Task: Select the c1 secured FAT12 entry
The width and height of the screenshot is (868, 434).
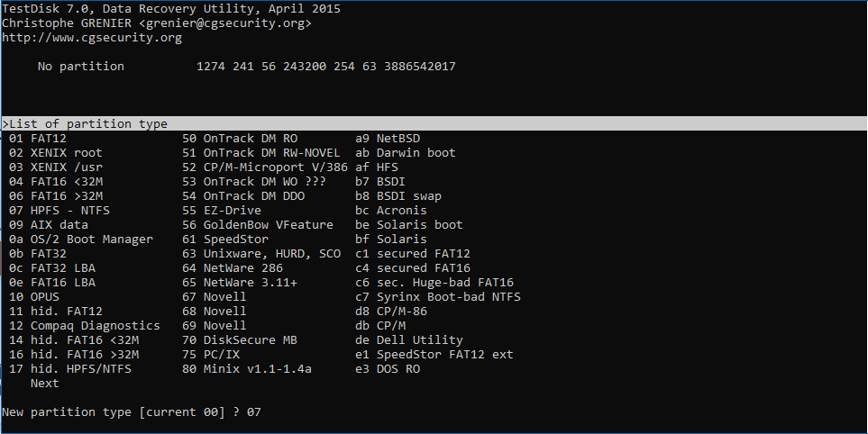Action: (413, 253)
